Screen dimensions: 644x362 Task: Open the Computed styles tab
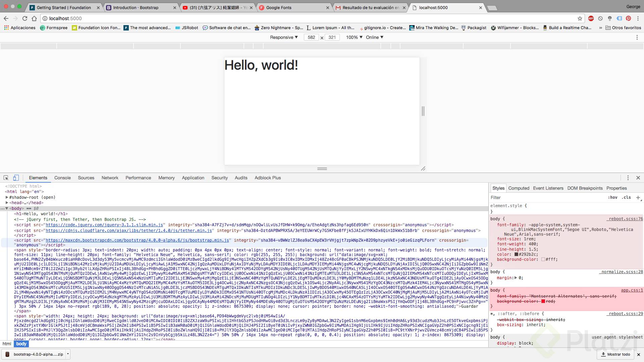pyautogui.click(x=519, y=188)
